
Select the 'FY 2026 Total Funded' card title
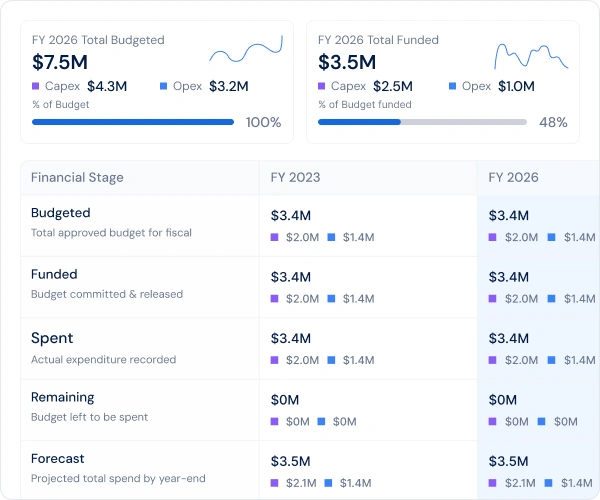[x=378, y=40]
